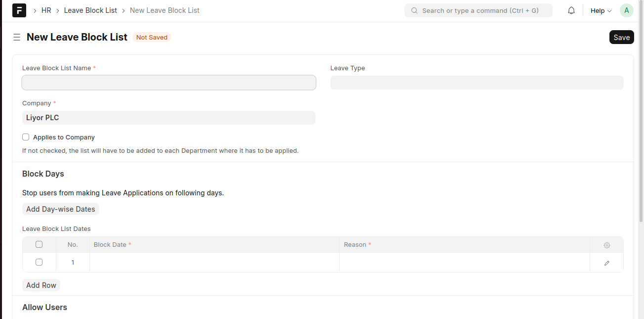This screenshot has height=319, width=644.
Task: Open user avatar menu A
Action: click(626, 10)
